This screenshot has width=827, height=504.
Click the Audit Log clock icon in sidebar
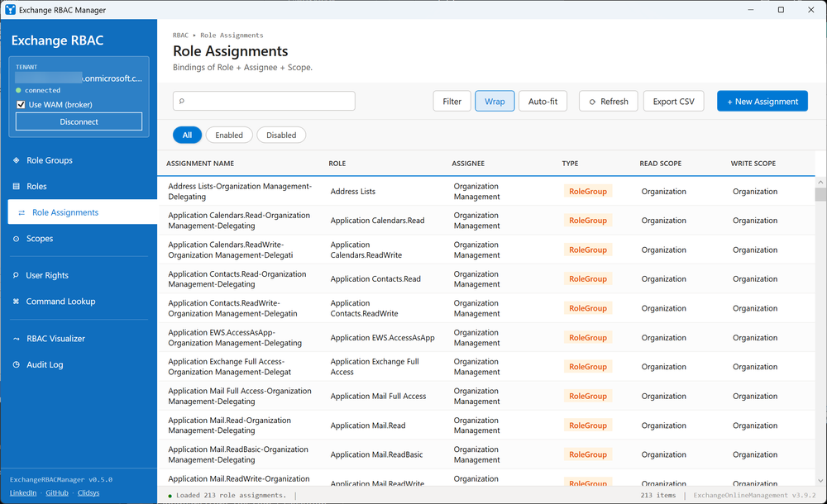[16, 364]
